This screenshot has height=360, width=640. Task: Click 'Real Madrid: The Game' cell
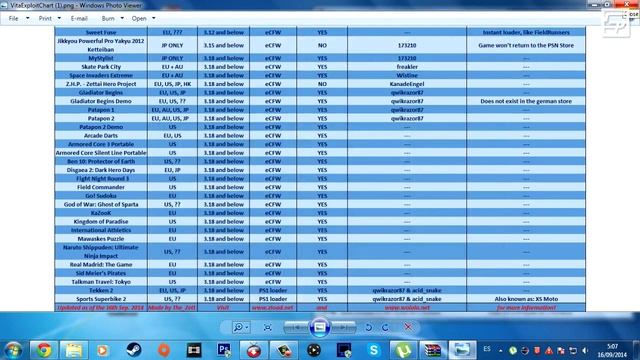101,264
